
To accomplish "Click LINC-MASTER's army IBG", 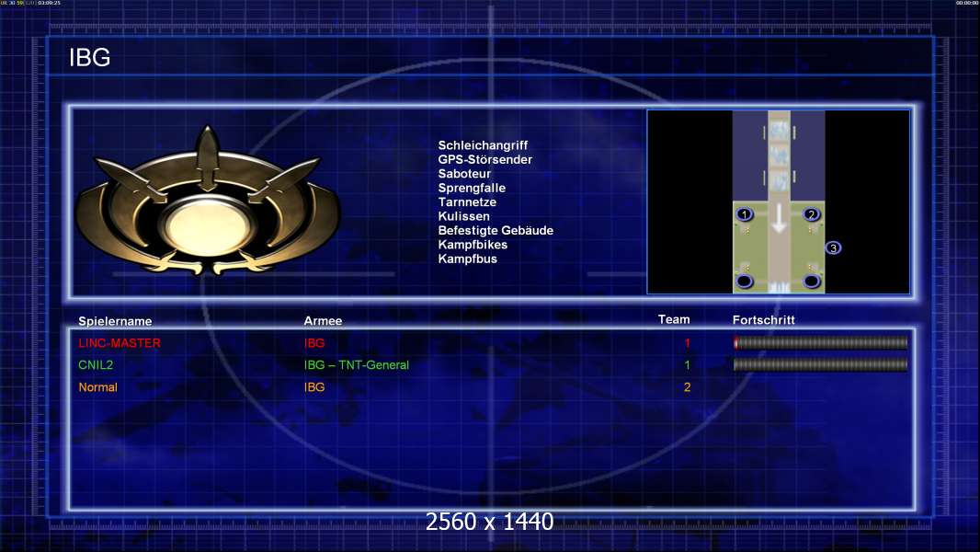I will pyautogui.click(x=314, y=343).
